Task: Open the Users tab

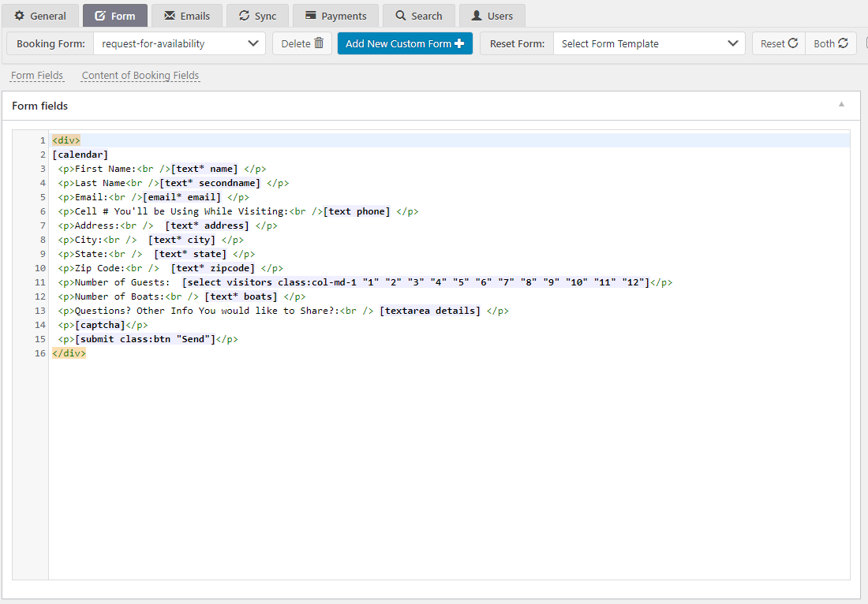Action: click(x=492, y=16)
